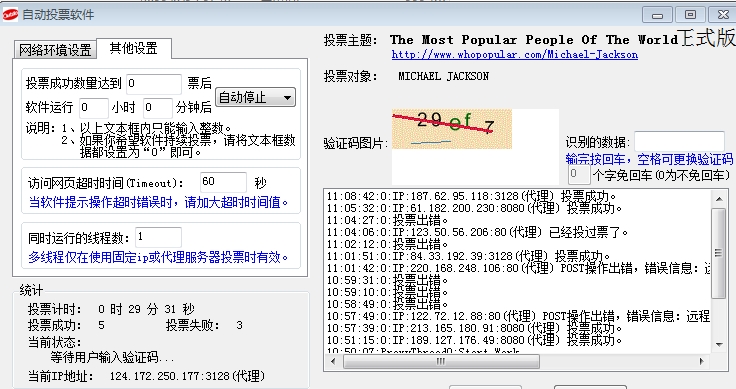Select log line 11:04:27 投票出错

387,220
